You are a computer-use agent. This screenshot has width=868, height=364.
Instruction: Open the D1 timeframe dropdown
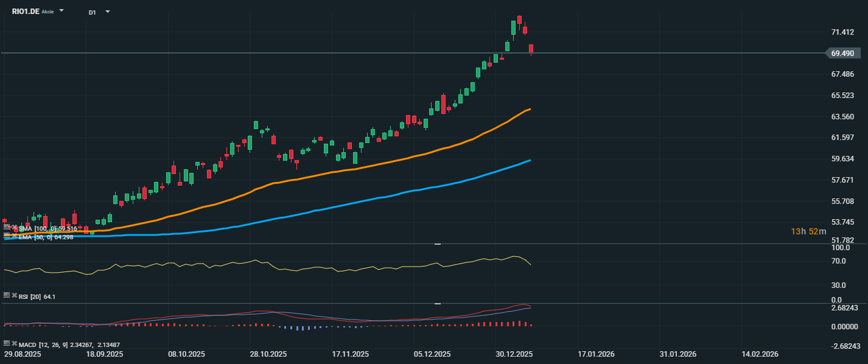tap(108, 12)
